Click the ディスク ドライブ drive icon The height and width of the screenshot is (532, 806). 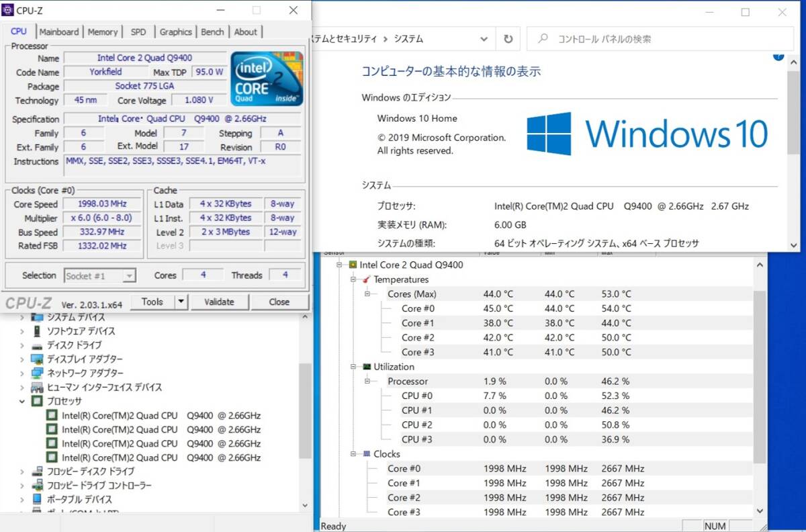coord(37,345)
